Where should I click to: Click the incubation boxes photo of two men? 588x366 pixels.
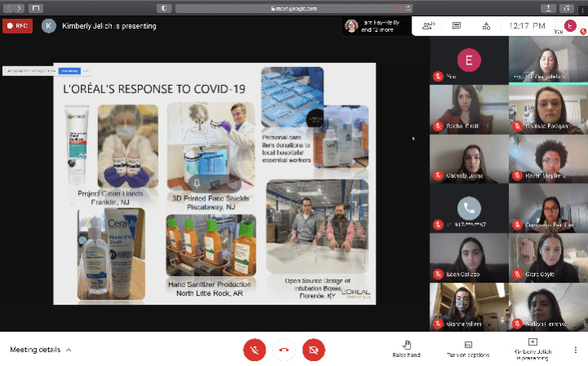pos(317,226)
